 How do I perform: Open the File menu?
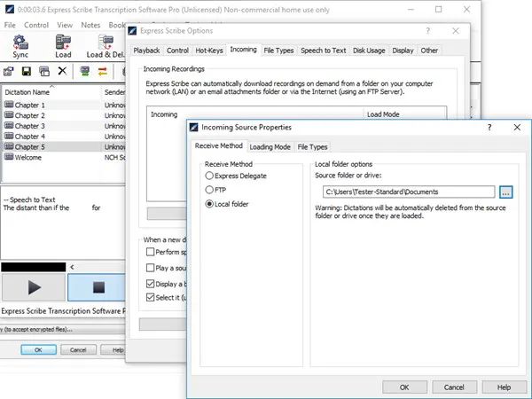pyautogui.click(x=10, y=25)
